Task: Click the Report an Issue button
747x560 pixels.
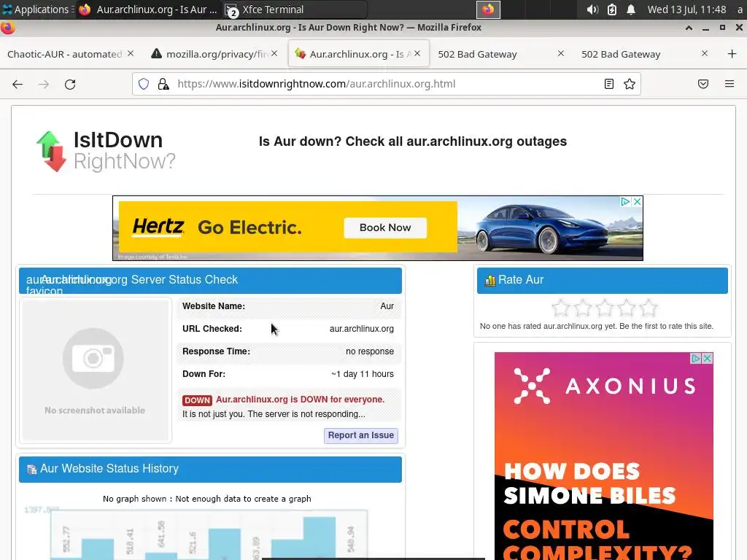Action: [x=361, y=436]
